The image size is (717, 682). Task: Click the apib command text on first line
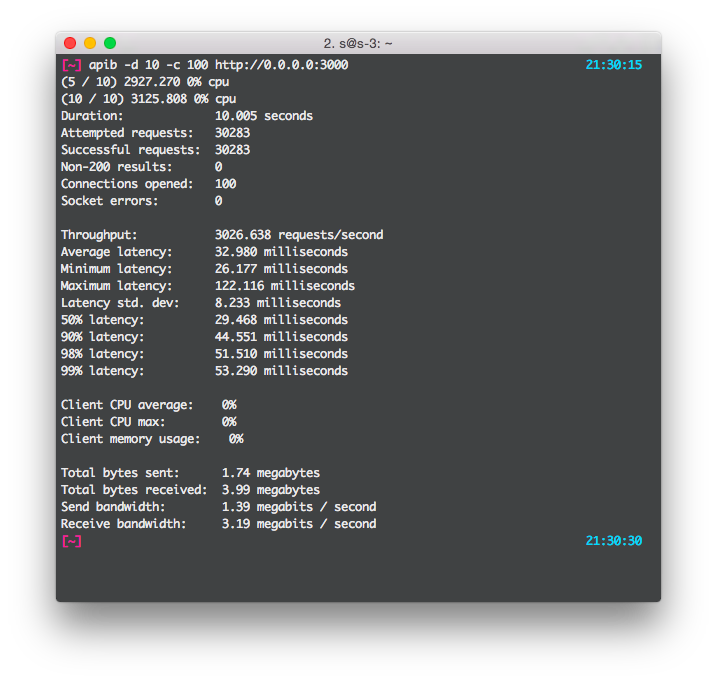click(x=219, y=65)
